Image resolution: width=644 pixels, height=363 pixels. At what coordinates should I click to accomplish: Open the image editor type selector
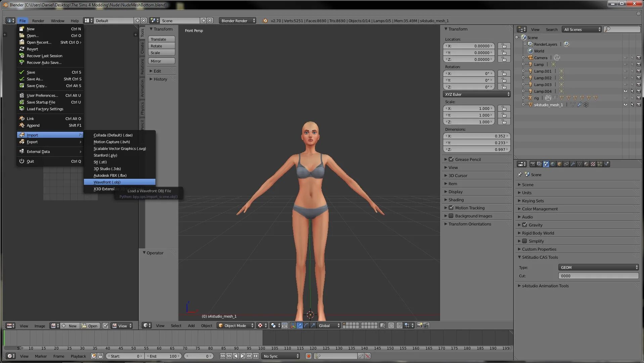[x=11, y=326]
